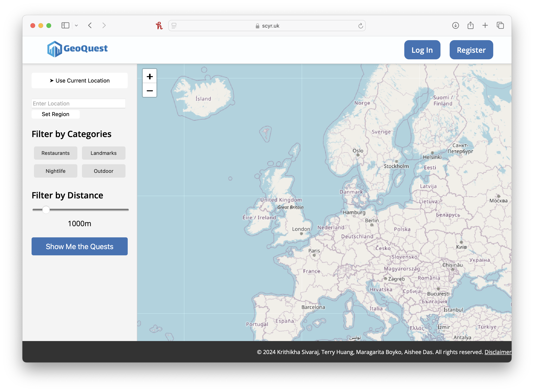
Task: Open the Share menu in the browser toolbar
Action: (x=471, y=25)
